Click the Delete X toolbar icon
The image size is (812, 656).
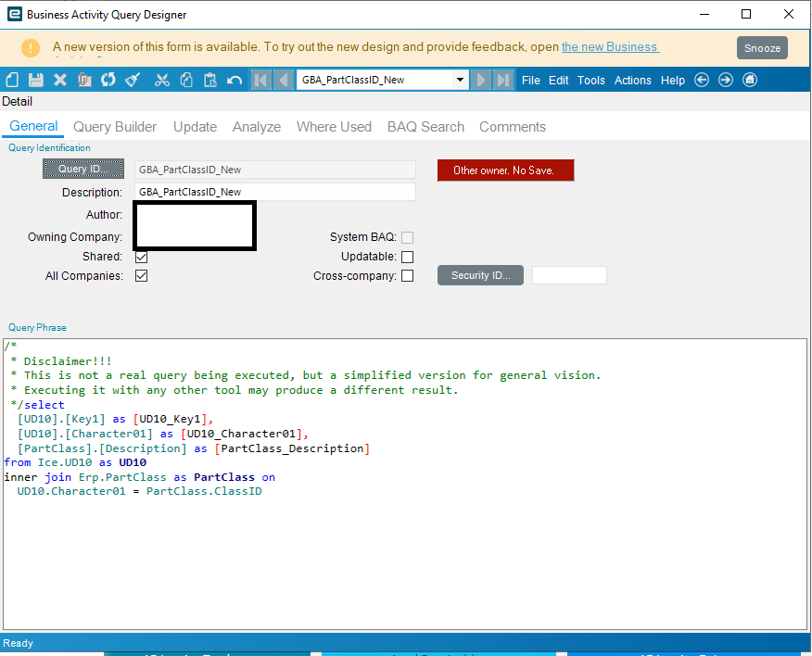point(60,80)
